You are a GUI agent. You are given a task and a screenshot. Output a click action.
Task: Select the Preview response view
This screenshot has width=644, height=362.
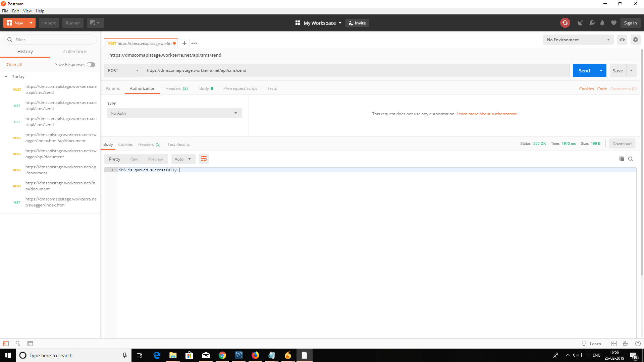pos(156,159)
